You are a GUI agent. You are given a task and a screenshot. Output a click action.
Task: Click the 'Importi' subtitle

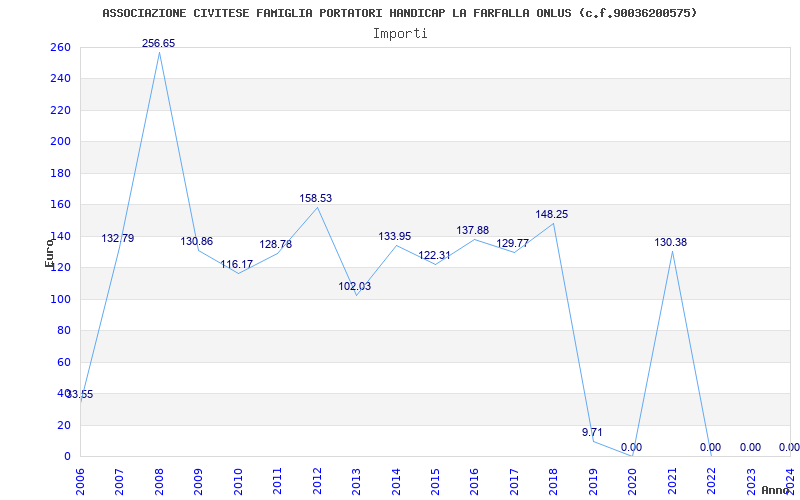pos(400,34)
